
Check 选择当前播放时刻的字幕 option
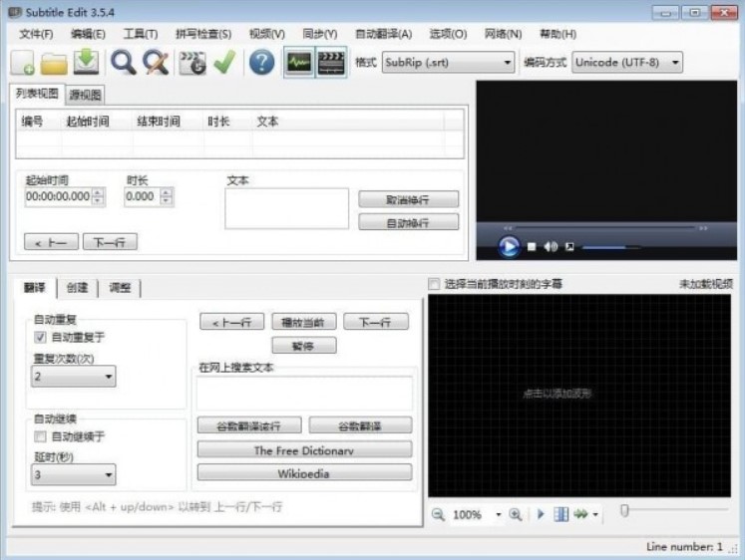[434, 284]
